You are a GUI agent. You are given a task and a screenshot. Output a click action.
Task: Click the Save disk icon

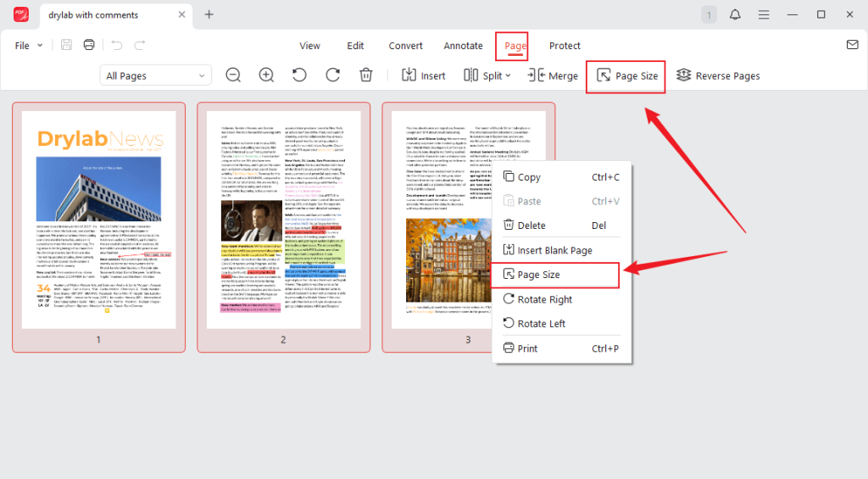[x=66, y=45]
